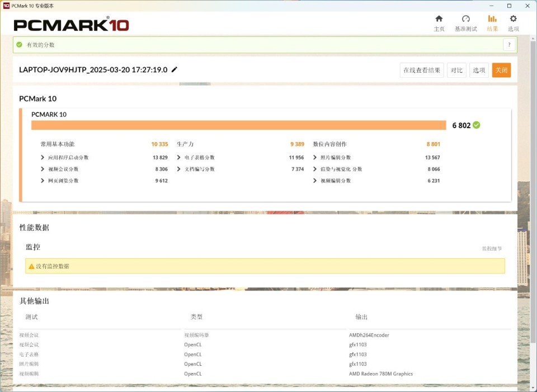
Task: Click the value 13 567
Action: (x=432, y=158)
